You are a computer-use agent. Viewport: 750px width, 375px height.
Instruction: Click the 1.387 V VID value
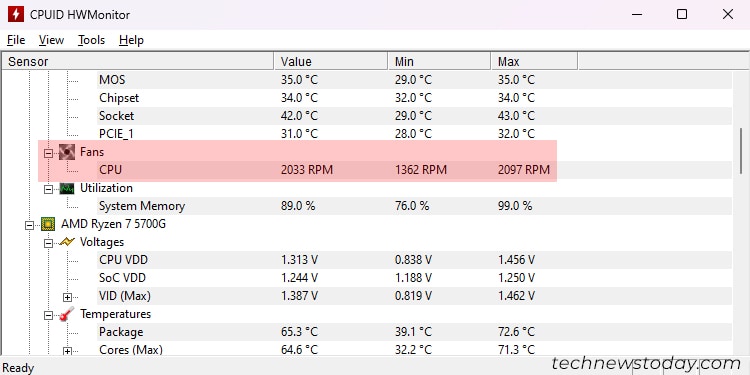coord(299,296)
